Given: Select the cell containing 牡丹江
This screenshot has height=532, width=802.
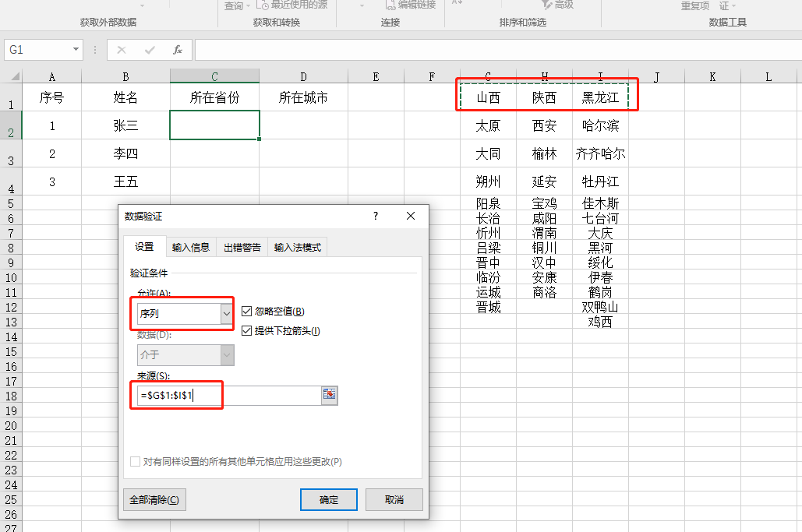Looking at the screenshot, I should tap(600, 181).
